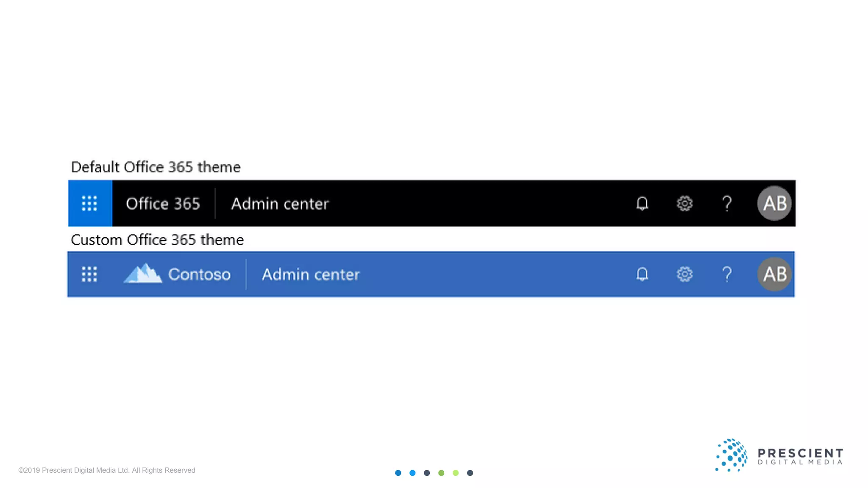Open app launcher in default theme bar
This screenshot has width=868, height=488.
point(89,203)
